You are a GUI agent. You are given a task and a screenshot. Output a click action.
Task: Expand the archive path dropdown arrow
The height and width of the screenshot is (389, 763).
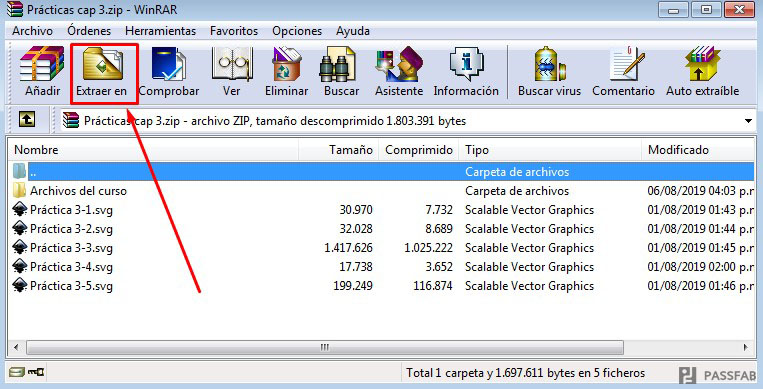click(748, 121)
